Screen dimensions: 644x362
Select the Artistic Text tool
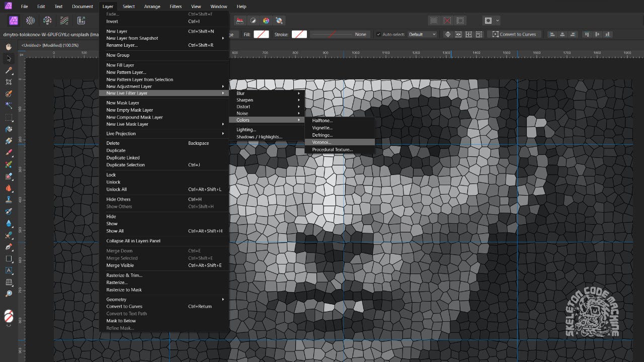coord(9,270)
